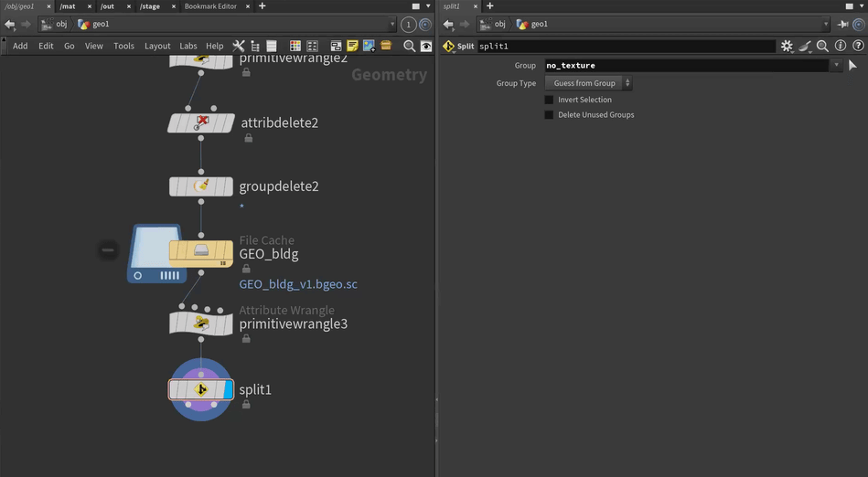Switch to the /stage tab

click(x=150, y=6)
